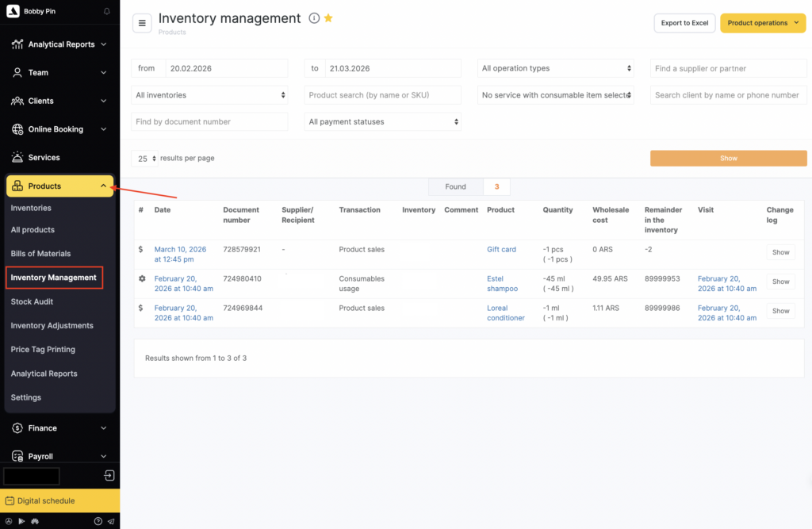Toggle the yellow favorite star icon
This screenshot has height=529, width=812.
(328, 18)
